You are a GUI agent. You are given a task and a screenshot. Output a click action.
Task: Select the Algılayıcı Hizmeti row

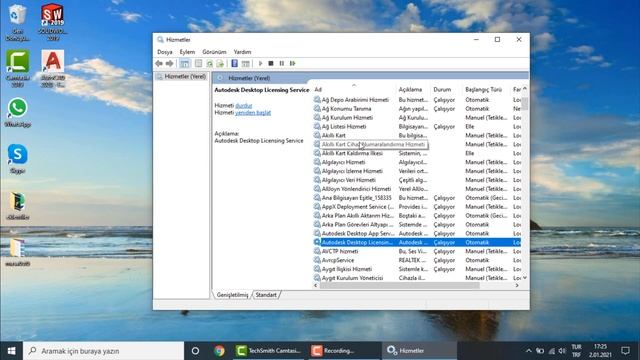point(416,162)
